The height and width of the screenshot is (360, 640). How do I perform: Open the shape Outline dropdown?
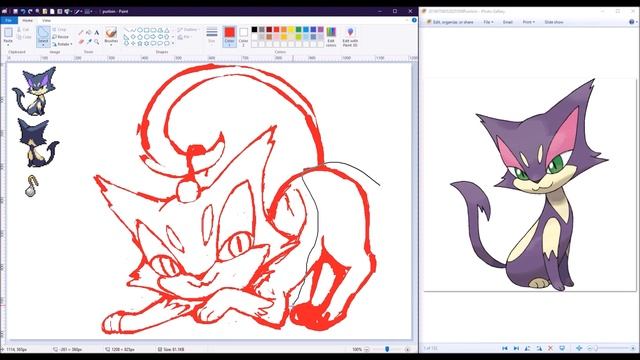pos(188,30)
